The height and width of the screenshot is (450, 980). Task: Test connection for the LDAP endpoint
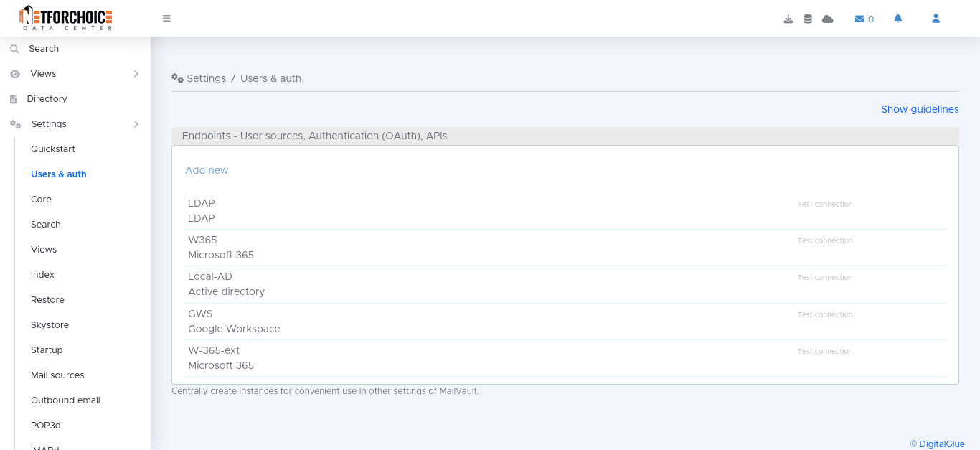coord(824,205)
